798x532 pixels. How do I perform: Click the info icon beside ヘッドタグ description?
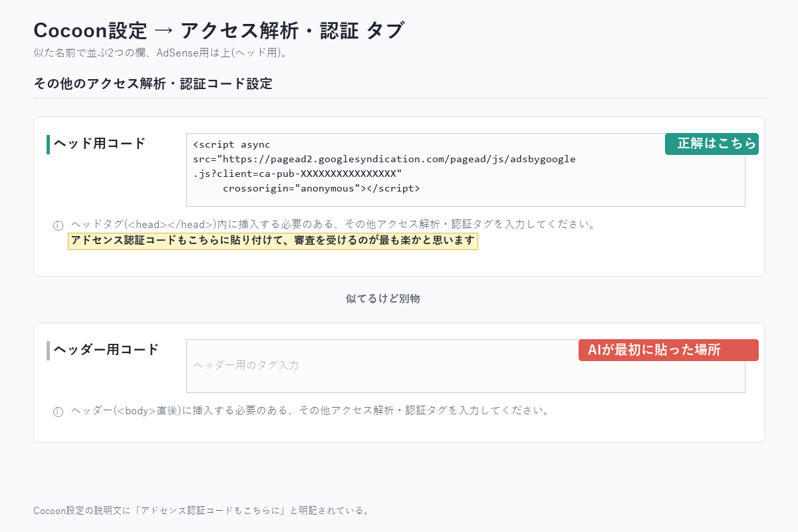58,225
